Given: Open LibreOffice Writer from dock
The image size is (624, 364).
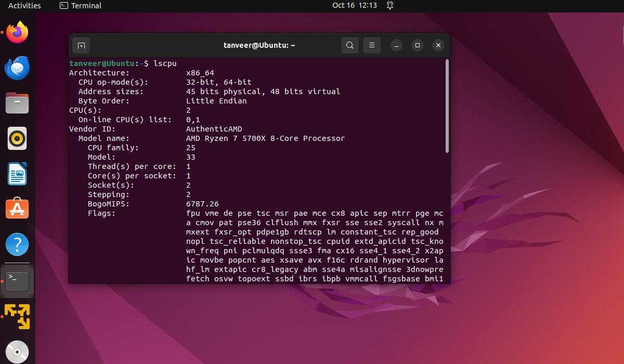Looking at the screenshot, I should [x=17, y=174].
